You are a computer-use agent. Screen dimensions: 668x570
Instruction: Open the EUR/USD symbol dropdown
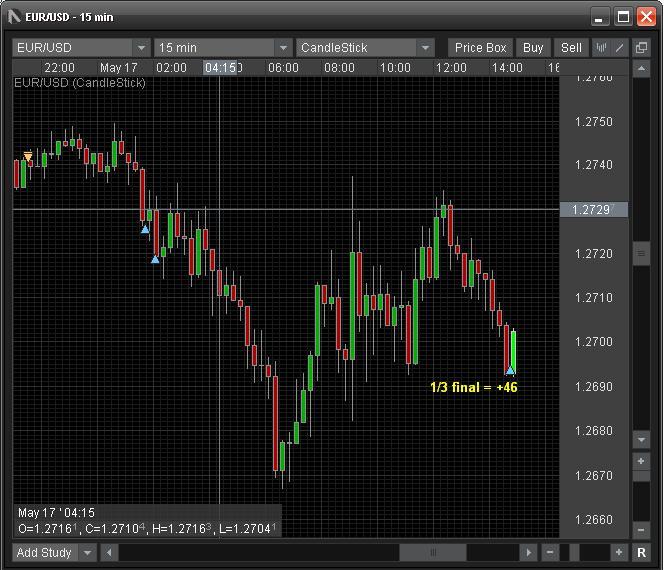click(x=140, y=47)
